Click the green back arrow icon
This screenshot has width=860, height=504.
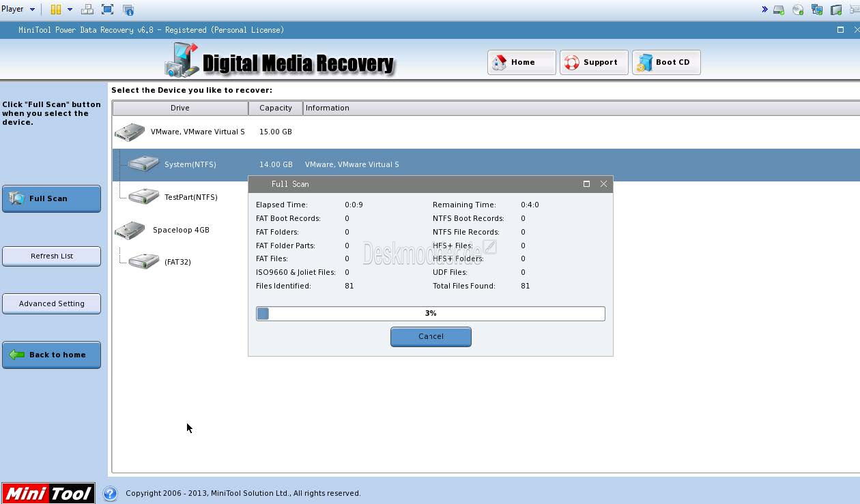pos(16,355)
